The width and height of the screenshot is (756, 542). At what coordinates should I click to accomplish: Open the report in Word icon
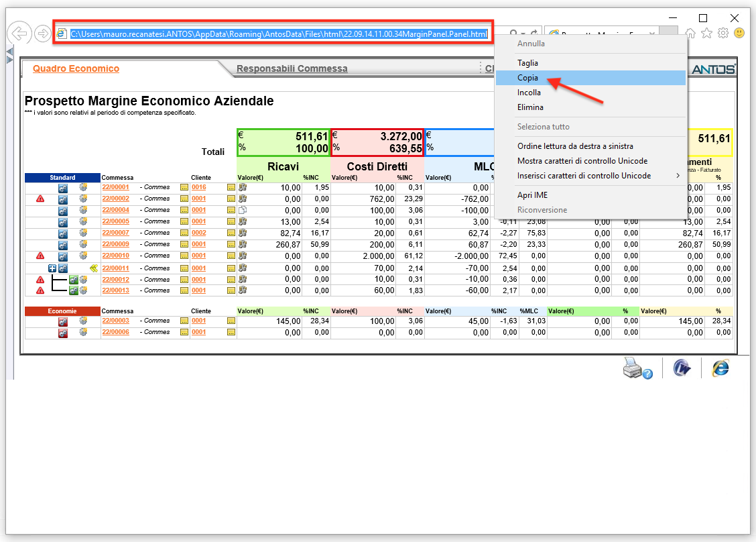682,368
